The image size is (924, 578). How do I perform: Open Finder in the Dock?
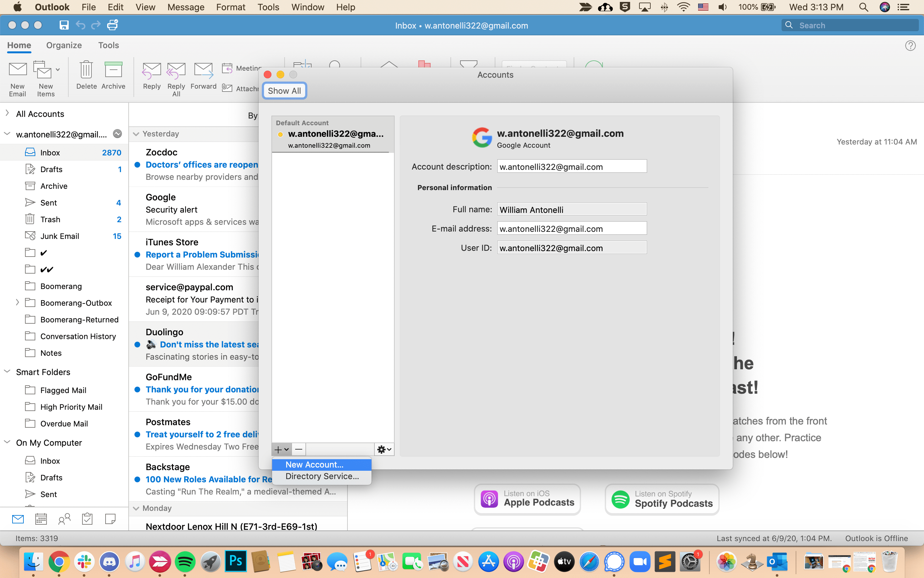tap(34, 562)
